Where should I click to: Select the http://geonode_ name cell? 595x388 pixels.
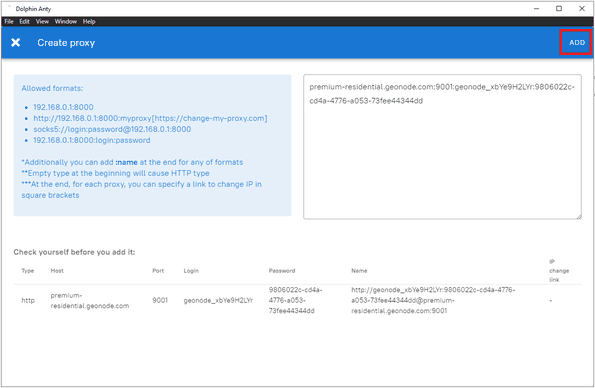tap(433, 300)
